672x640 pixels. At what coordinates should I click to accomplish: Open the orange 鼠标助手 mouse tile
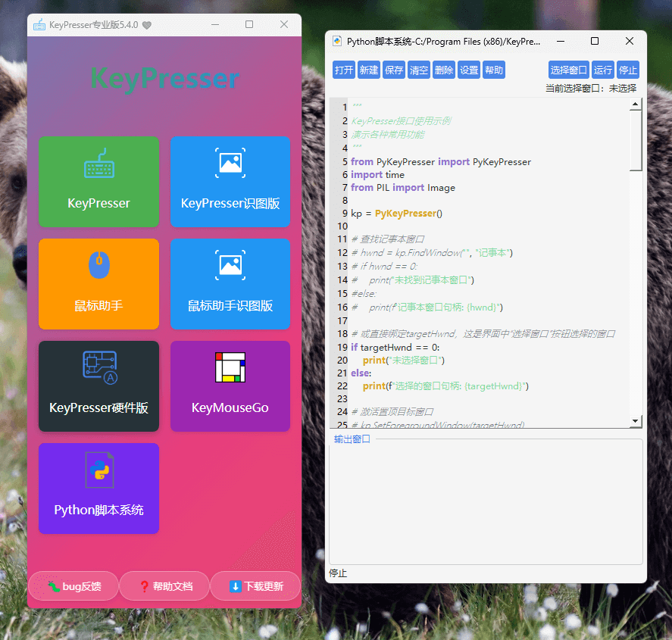tap(98, 284)
